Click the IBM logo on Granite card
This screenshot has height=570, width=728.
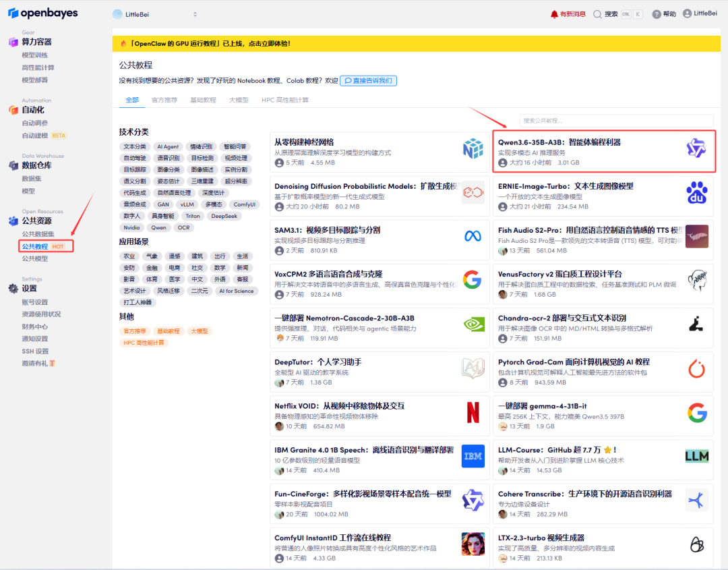tap(473, 456)
